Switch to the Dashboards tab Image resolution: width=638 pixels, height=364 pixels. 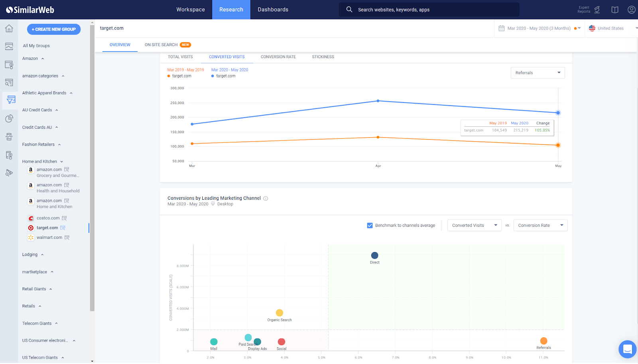point(273,10)
